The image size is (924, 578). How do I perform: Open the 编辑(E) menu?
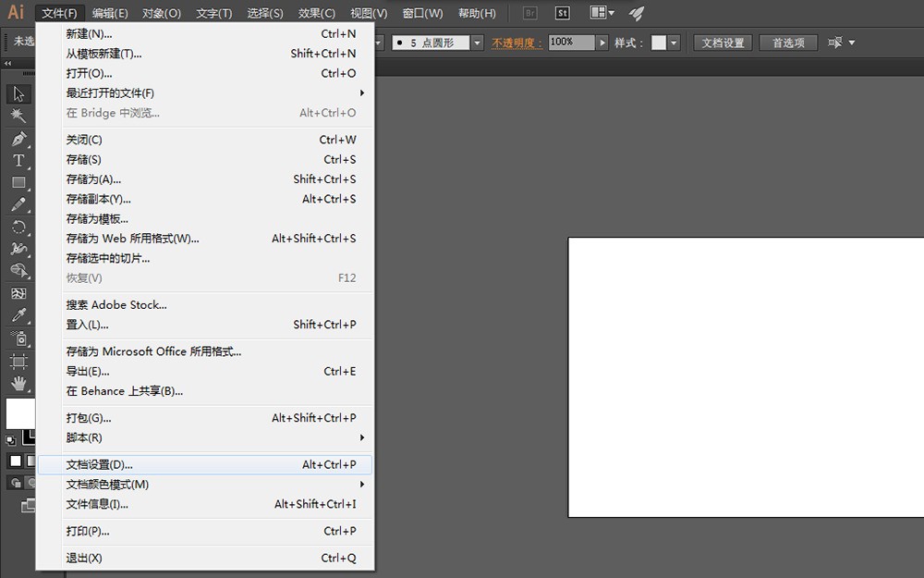(x=110, y=14)
